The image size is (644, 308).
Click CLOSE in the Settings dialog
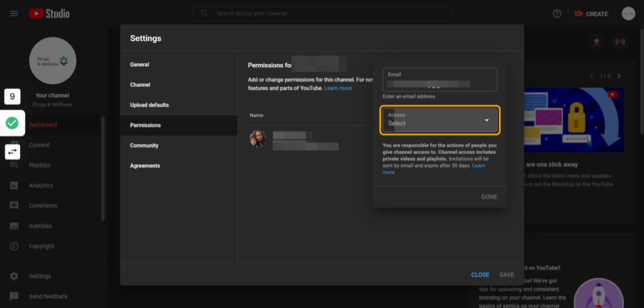point(480,275)
